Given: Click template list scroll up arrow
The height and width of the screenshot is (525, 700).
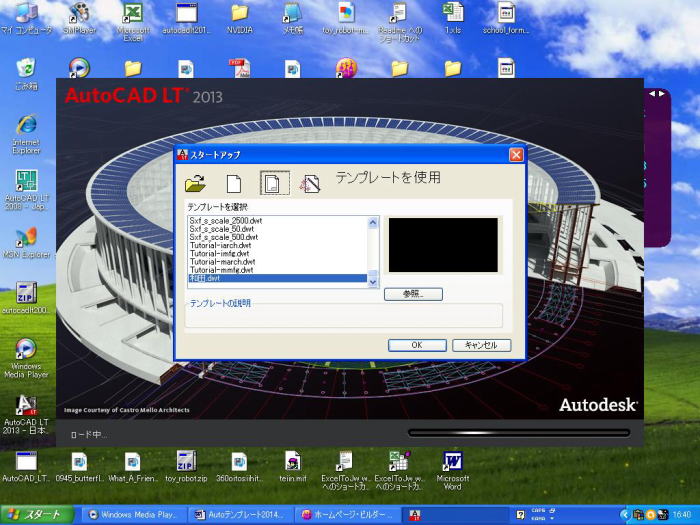Looking at the screenshot, I should tap(373, 222).
